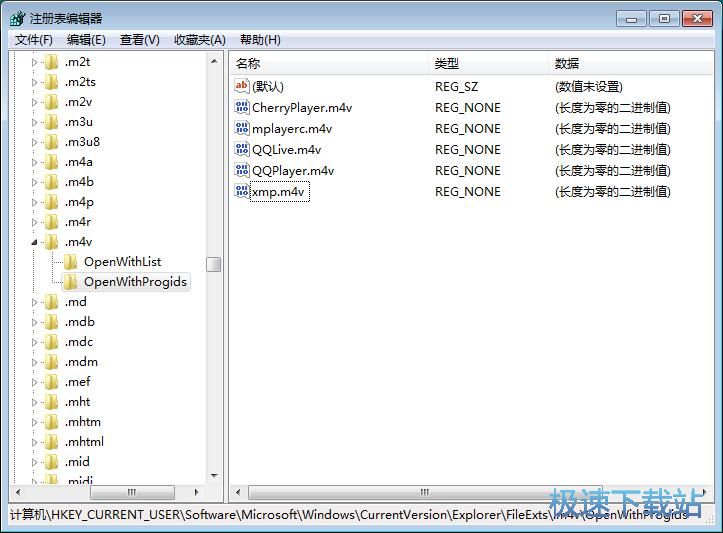Image resolution: width=723 pixels, height=533 pixels.
Task: Click the binary icon of xmp.m4v
Action: (x=242, y=191)
